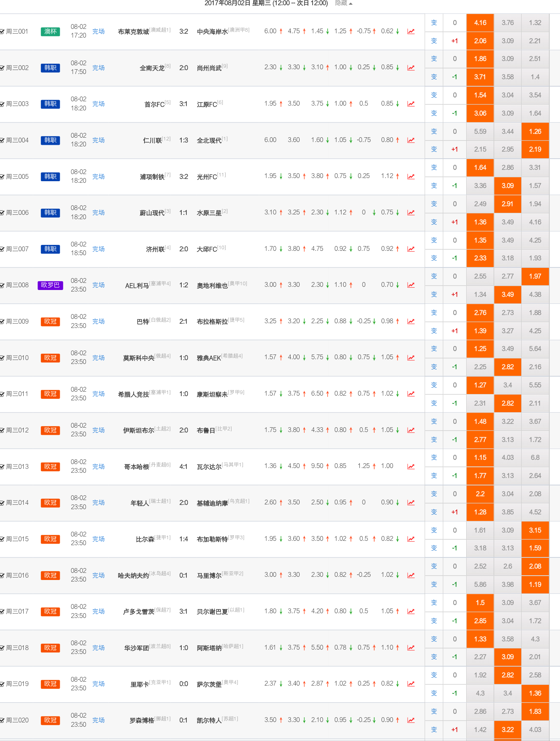
Task: Uncheck the 周三020 match checkbox
Action: click(2, 720)
